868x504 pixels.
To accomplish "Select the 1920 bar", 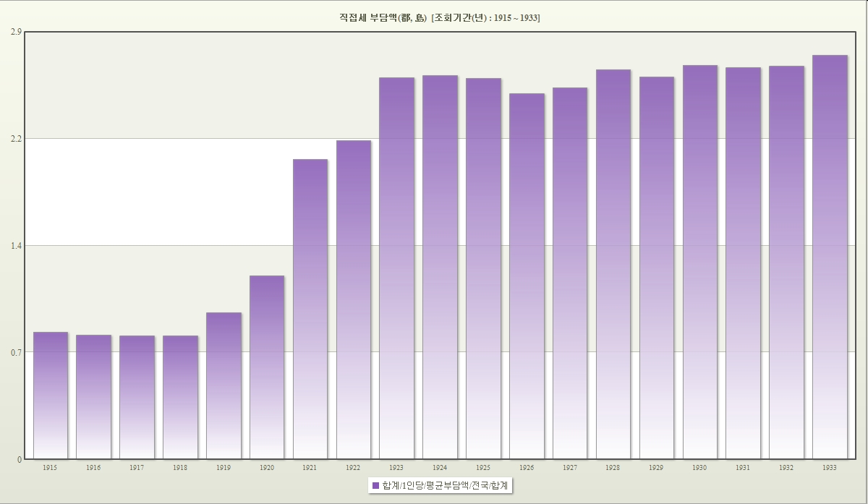I will tap(267, 367).
